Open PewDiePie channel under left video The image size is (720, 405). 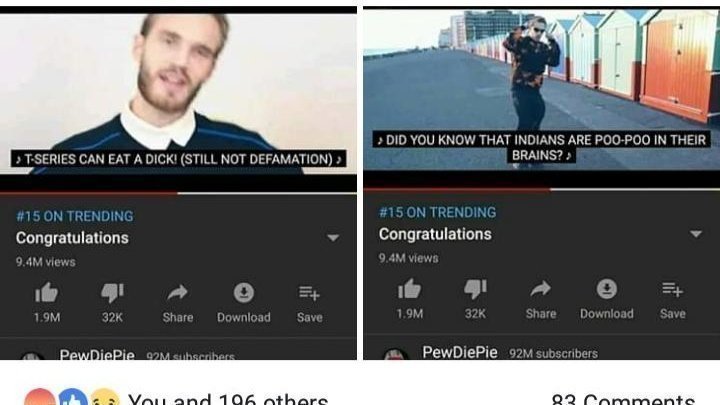coord(97,355)
